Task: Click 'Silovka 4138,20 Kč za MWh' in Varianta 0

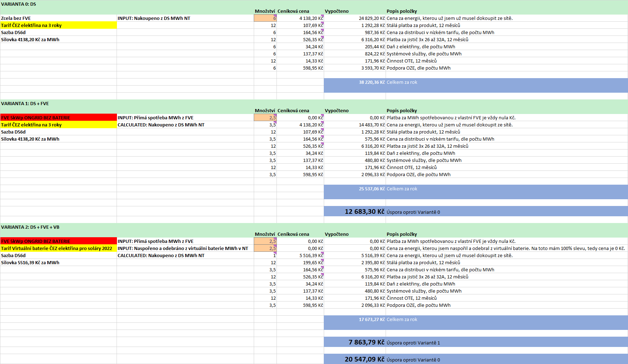Action: 58,39
